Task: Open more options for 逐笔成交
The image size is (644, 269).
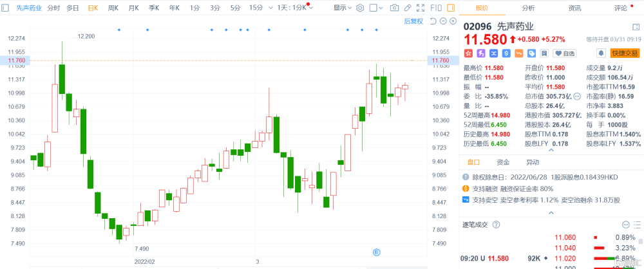Action: point(626,225)
